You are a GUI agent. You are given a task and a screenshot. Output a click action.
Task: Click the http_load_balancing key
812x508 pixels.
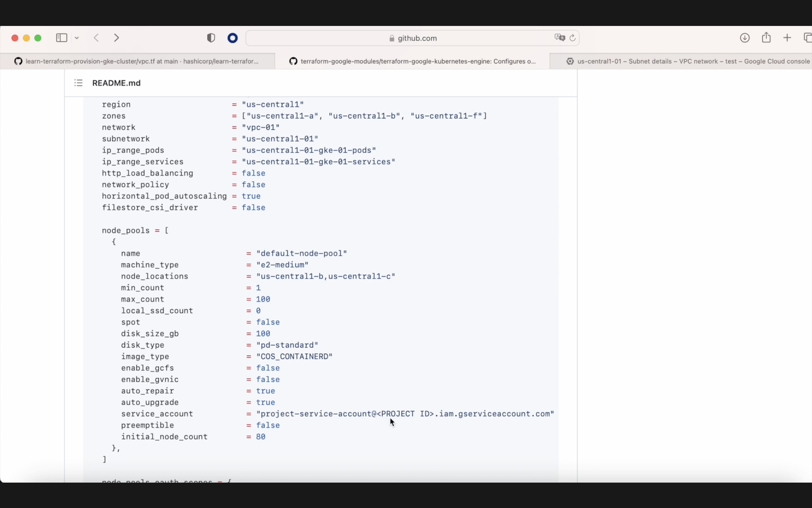[147, 173]
